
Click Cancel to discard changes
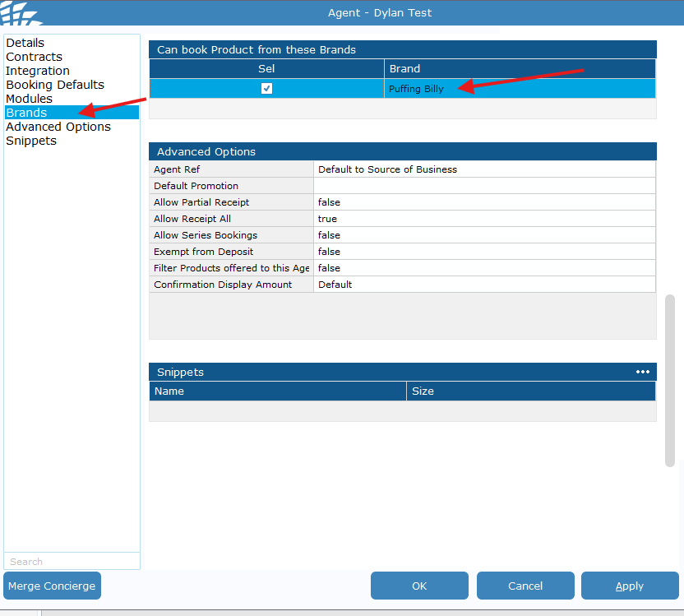click(525, 586)
